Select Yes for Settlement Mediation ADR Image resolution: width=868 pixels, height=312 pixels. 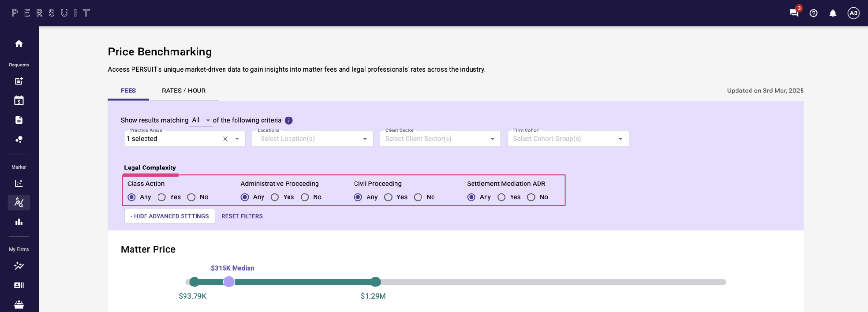[501, 197]
